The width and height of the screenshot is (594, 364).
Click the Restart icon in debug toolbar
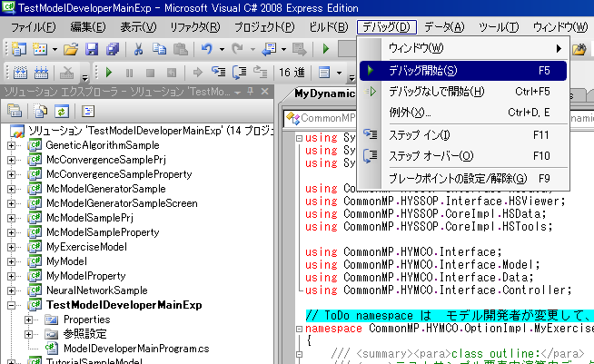tap(172, 73)
